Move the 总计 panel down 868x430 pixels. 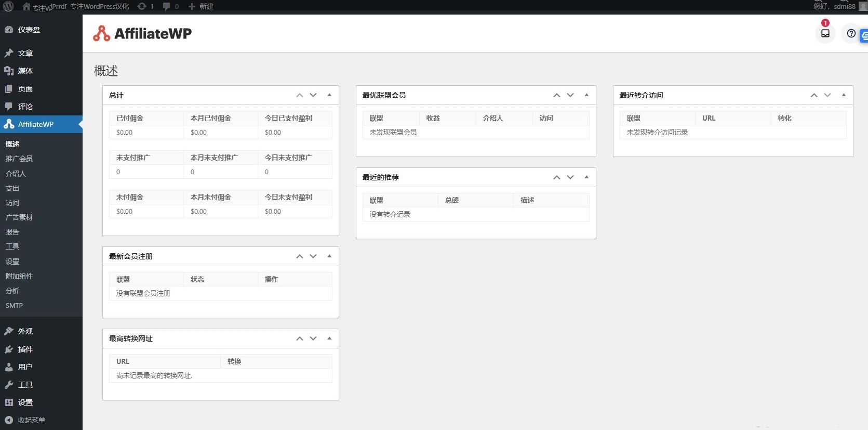[x=313, y=95]
